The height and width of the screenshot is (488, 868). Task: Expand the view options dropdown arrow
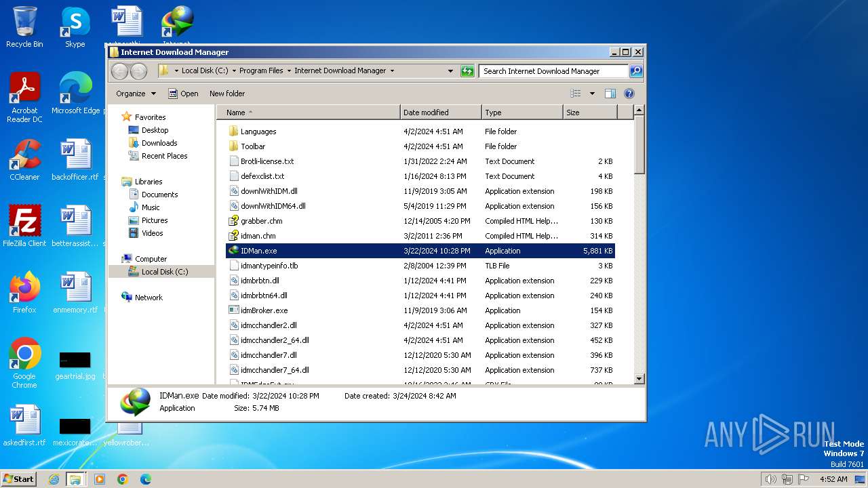[592, 94]
